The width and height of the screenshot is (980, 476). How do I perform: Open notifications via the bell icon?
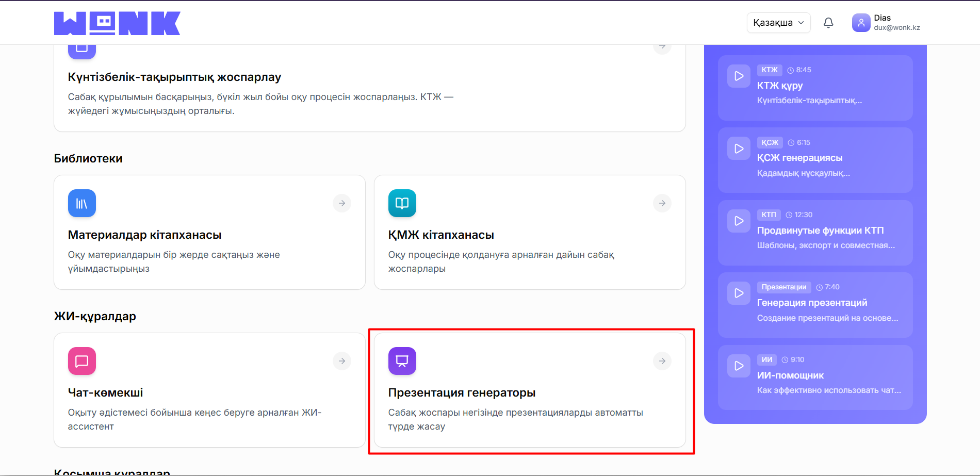(828, 23)
